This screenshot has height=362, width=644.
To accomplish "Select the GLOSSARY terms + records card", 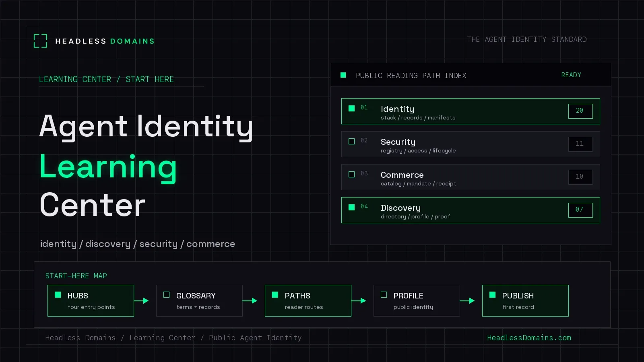I will coord(199,301).
